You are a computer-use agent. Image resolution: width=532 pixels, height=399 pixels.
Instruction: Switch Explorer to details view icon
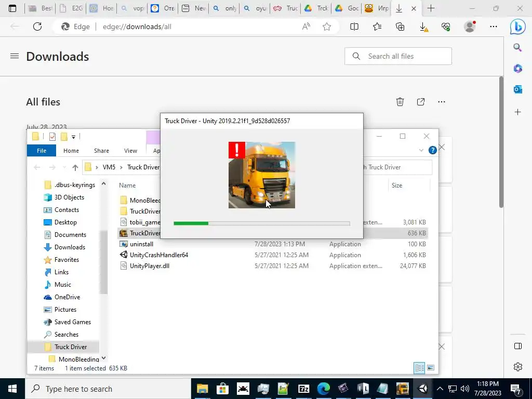click(419, 368)
